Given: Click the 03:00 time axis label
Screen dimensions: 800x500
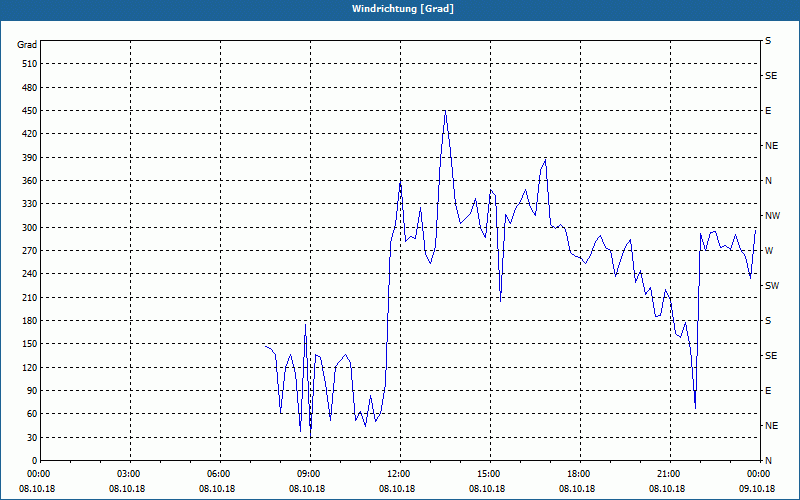Looking at the screenshot, I should tap(129, 474).
